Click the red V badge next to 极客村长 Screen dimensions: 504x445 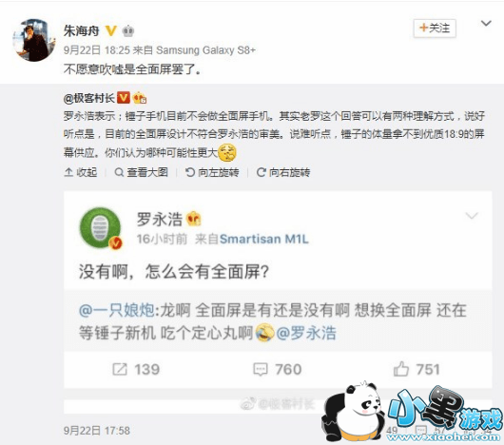pos(124,97)
